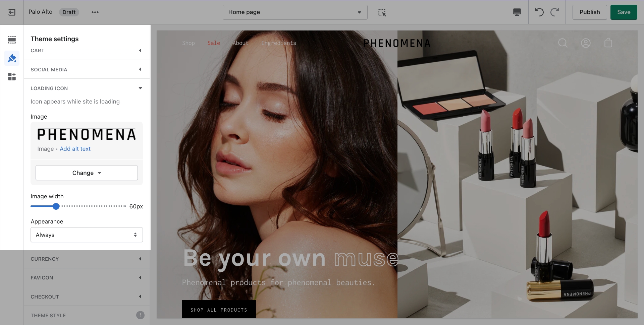Screen dimensions: 644x325
Task: Click the search icon in preview header
Action: 562,43
